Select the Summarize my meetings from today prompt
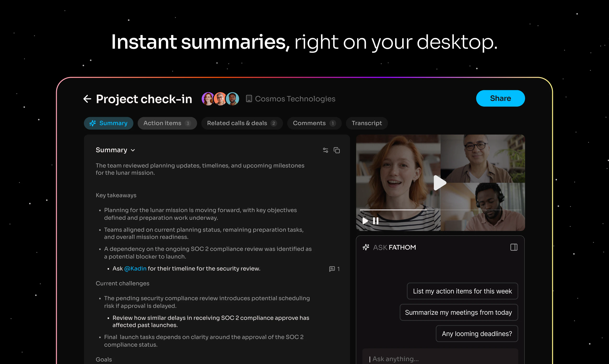This screenshot has width=609, height=364. coord(459,312)
